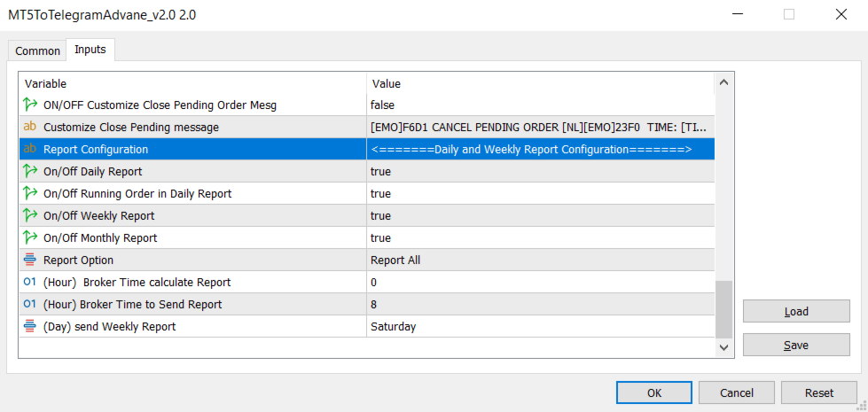Screen dimensions: 868x412
Task: Edit the Customize Close Pending message value text
Action: [x=540, y=128]
